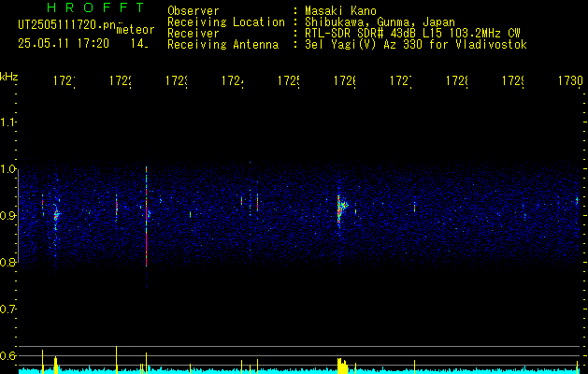Select the RTL-SDR SDR# 43dB receiver text
The width and height of the screenshot is (588, 374).
[412, 34]
